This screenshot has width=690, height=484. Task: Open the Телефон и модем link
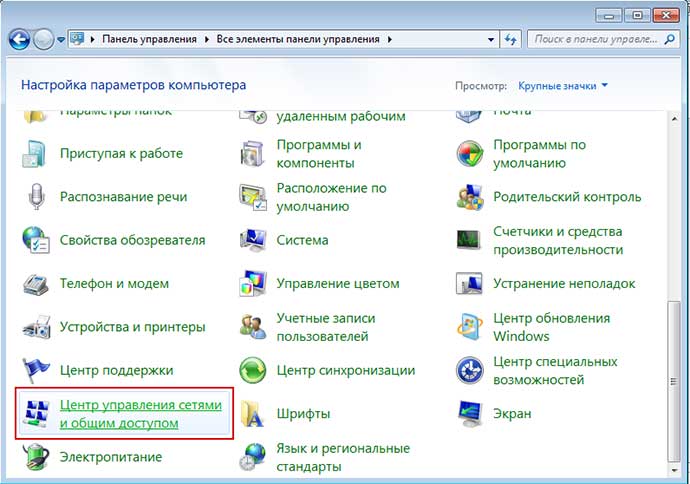coord(114,283)
